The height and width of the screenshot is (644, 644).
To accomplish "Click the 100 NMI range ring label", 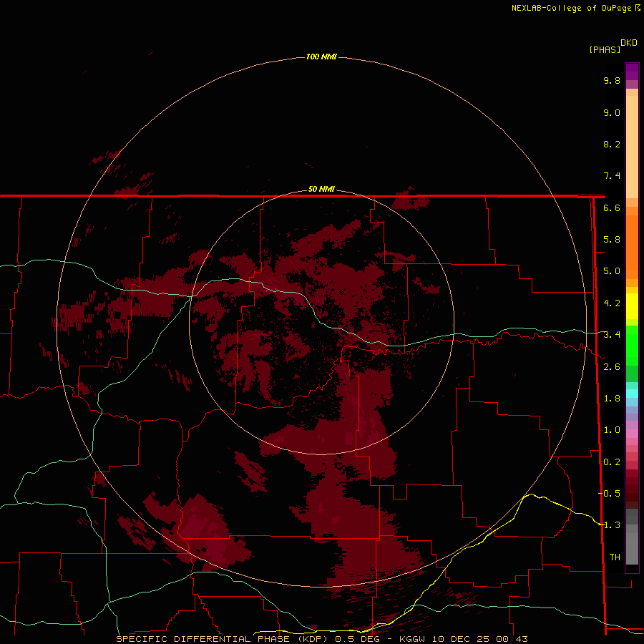I will (321, 57).
